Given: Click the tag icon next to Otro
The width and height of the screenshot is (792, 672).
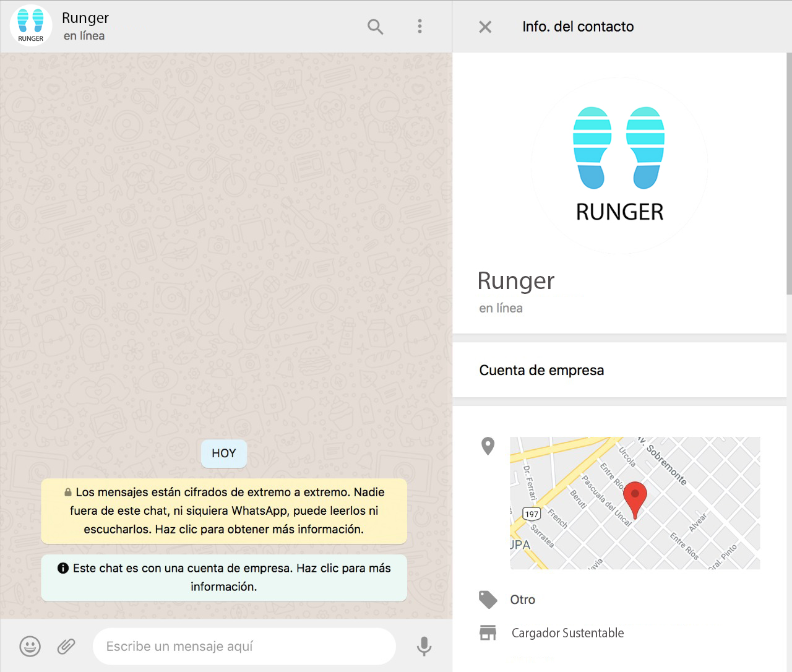Looking at the screenshot, I should (488, 600).
